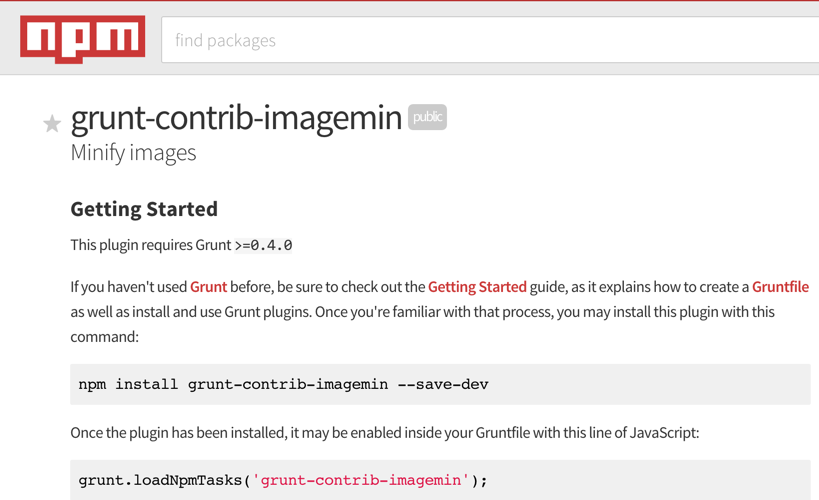Click the word "install" in the npm command
The height and width of the screenshot is (500, 819).
pyautogui.click(x=147, y=384)
